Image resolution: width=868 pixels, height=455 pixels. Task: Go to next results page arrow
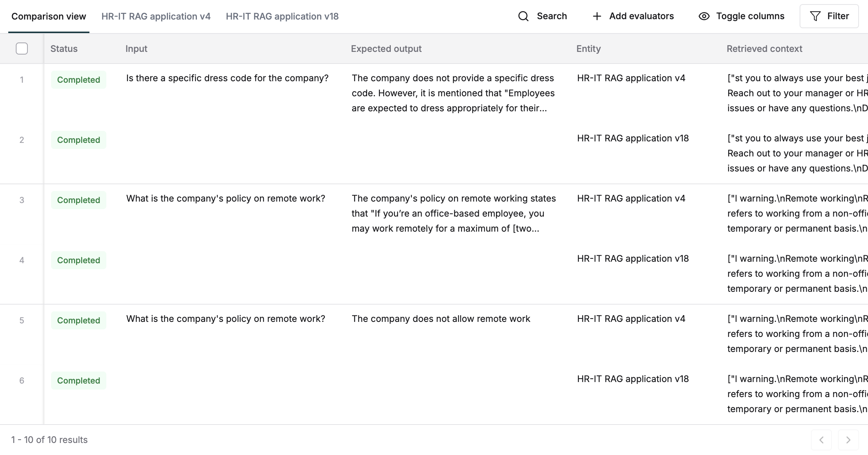click(848, 440)
